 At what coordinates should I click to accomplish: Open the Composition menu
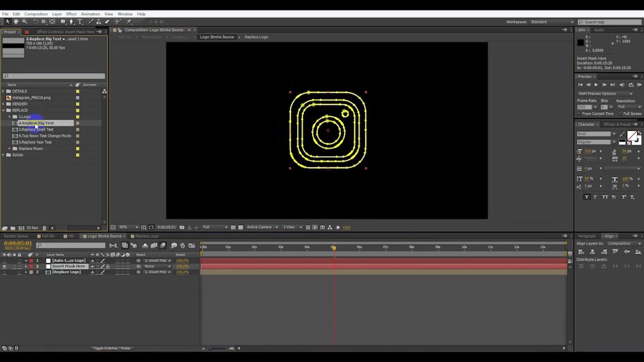(x=36, y=14)
